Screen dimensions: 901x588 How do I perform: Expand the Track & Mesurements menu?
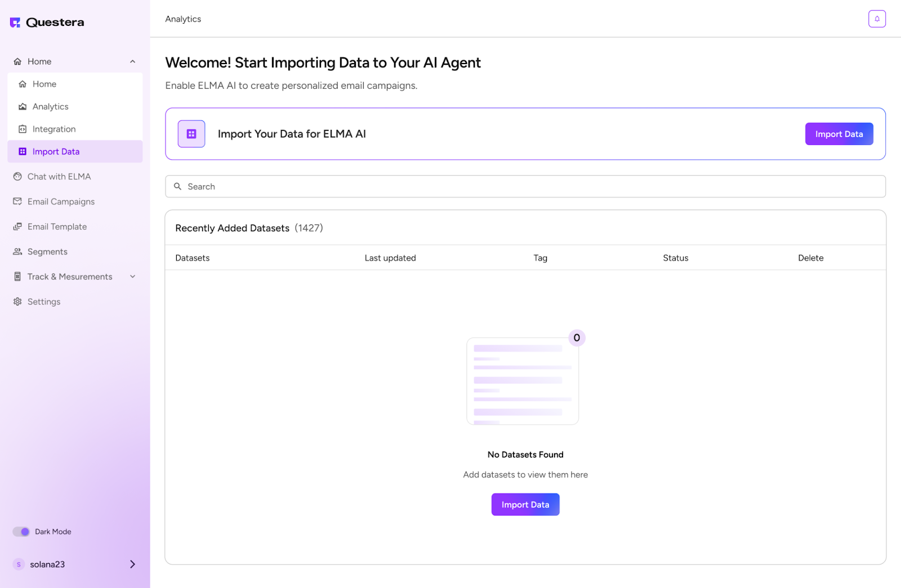tap(132, 276)
